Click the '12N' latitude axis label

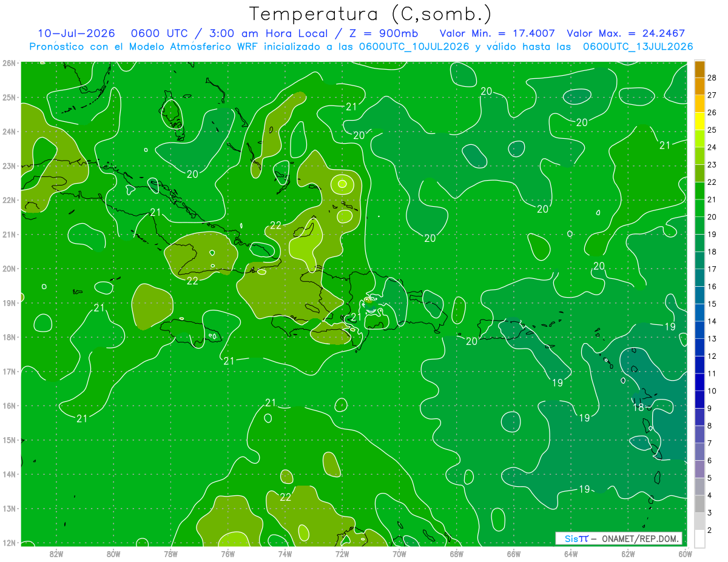point(9,543)
